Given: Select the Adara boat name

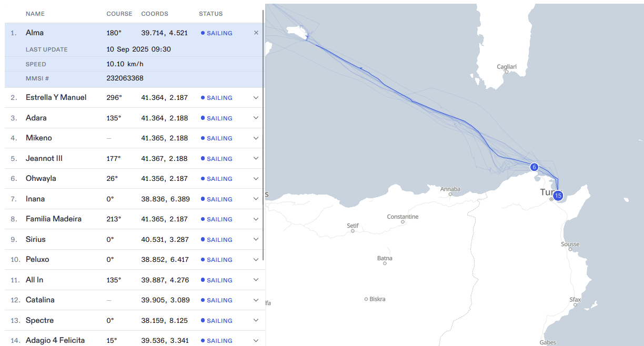Looking at the screenshot, I should 36,118.
